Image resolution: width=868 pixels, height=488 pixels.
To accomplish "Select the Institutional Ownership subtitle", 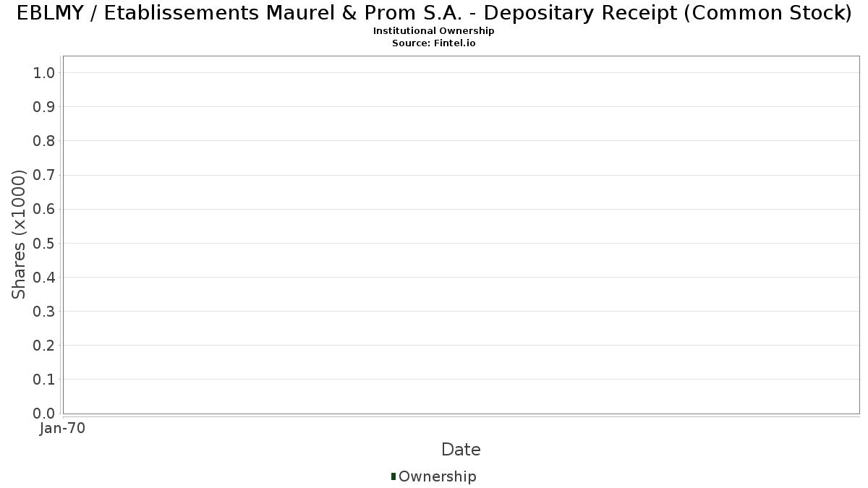I will (x=434, y=31).
